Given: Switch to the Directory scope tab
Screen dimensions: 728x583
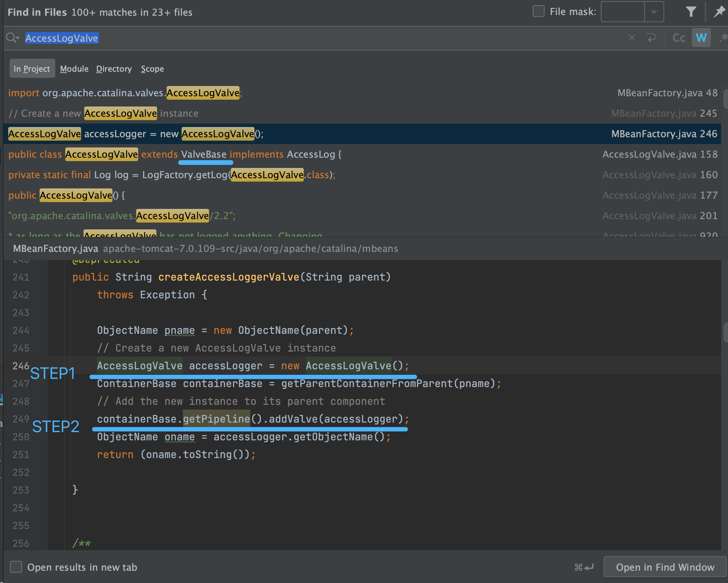Looking at the screenshot, I should [x=114, y=69].
